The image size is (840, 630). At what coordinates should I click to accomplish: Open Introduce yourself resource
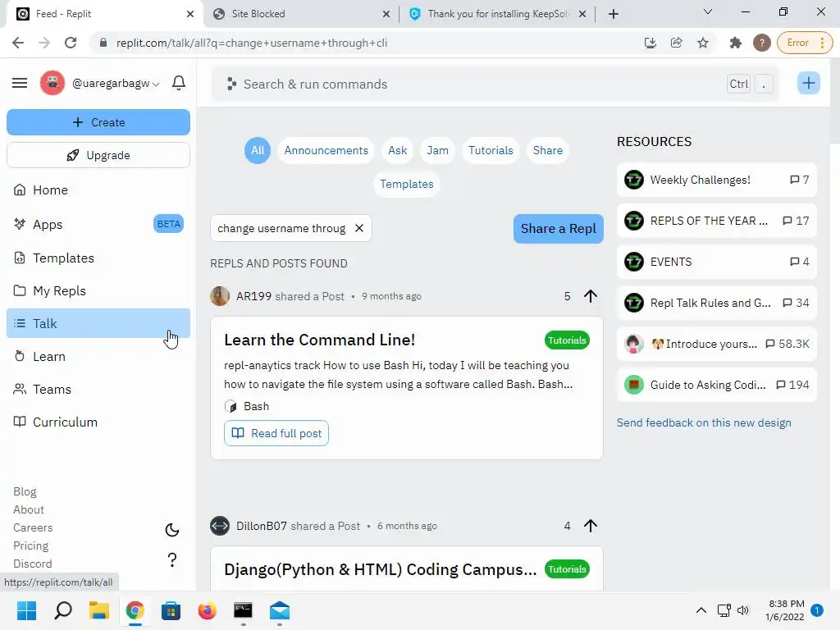(x=717, y=344)
